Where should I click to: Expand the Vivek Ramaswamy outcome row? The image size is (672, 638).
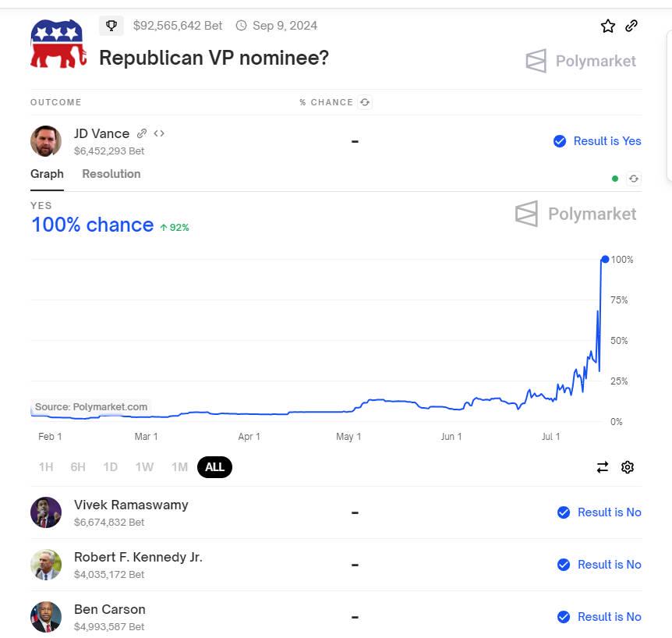[131, 505]
